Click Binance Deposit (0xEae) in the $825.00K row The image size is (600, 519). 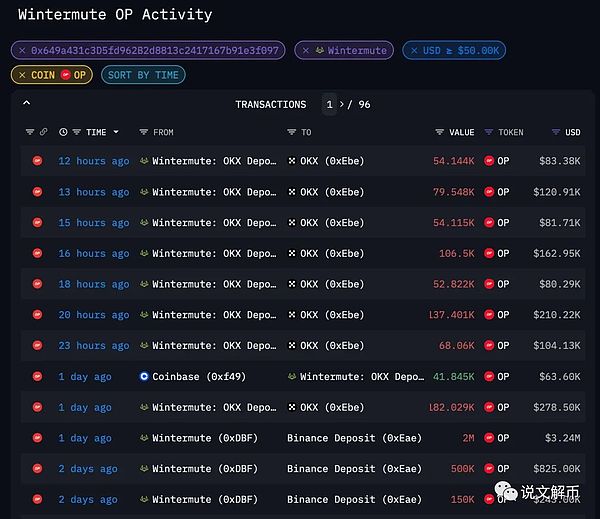pos(354,469)
